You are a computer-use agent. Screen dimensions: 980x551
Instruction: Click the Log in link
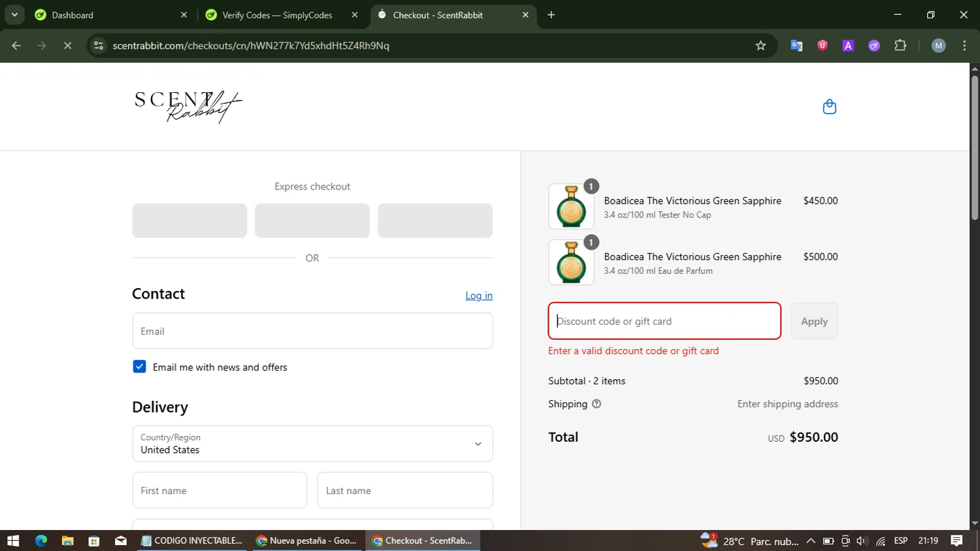point(479,295)
